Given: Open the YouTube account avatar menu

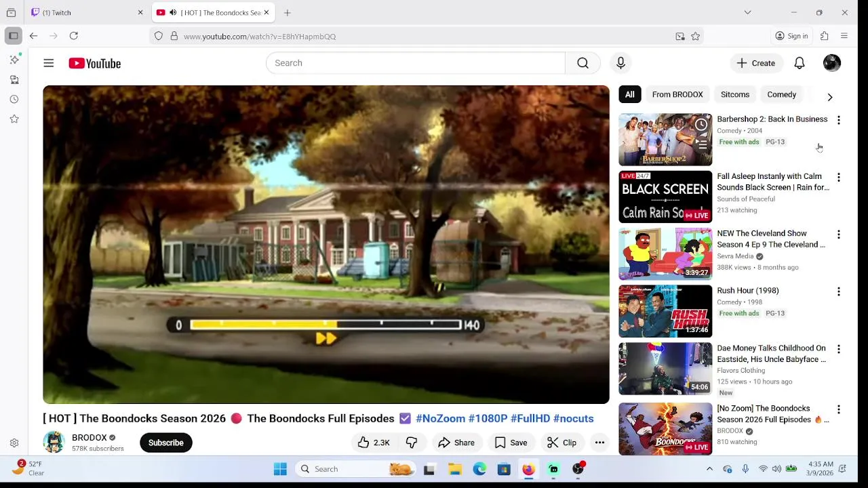Looking at the screenshot, I should [831, 63].
